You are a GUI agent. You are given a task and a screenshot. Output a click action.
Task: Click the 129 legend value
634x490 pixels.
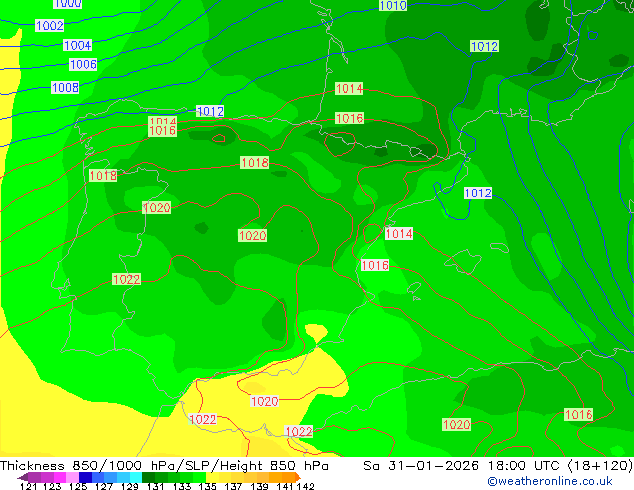tap(130, 486)
